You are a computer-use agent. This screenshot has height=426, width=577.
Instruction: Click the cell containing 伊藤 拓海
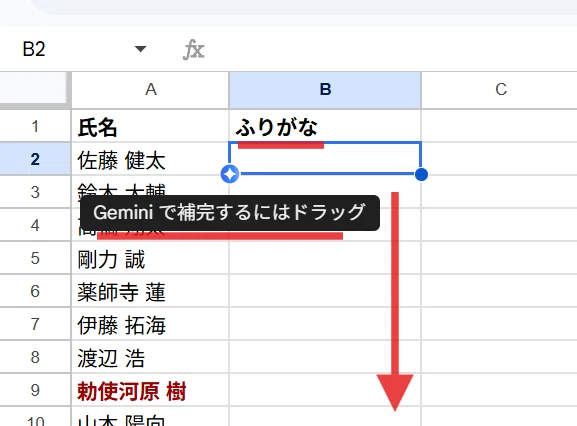point(150,324)
